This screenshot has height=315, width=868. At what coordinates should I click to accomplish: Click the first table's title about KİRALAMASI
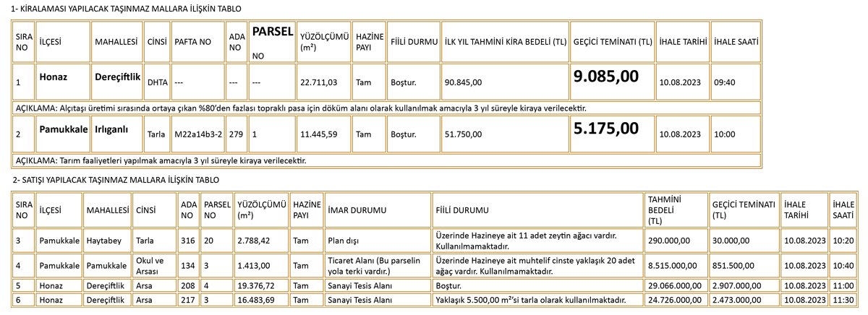click(x=127, y=8)
